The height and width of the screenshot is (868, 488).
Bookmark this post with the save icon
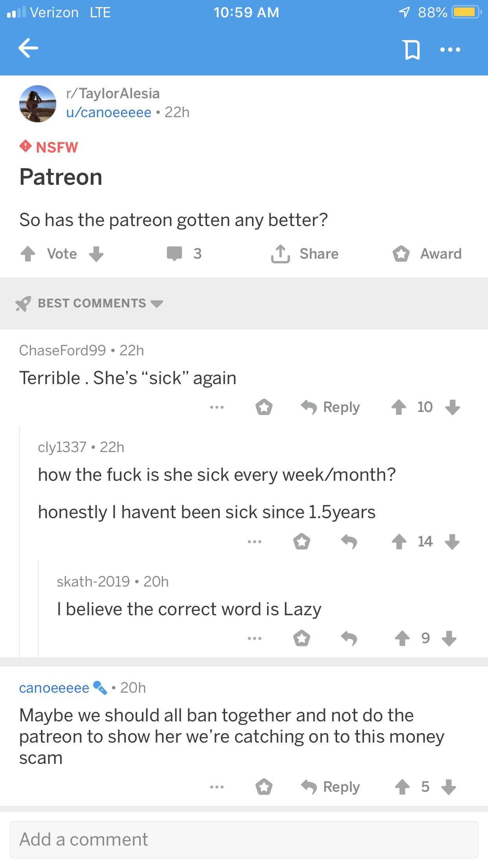(x=411, y=50)
